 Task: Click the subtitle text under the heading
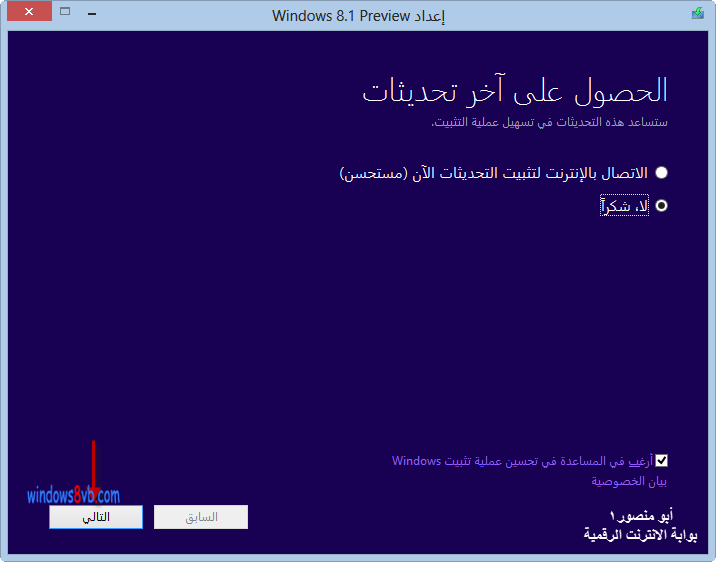click(549, 122)
